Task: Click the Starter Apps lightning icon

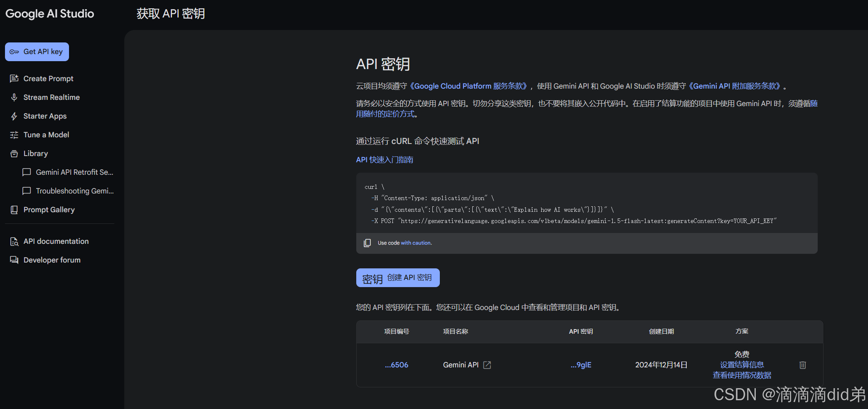Action: click(x=14, y=116)
